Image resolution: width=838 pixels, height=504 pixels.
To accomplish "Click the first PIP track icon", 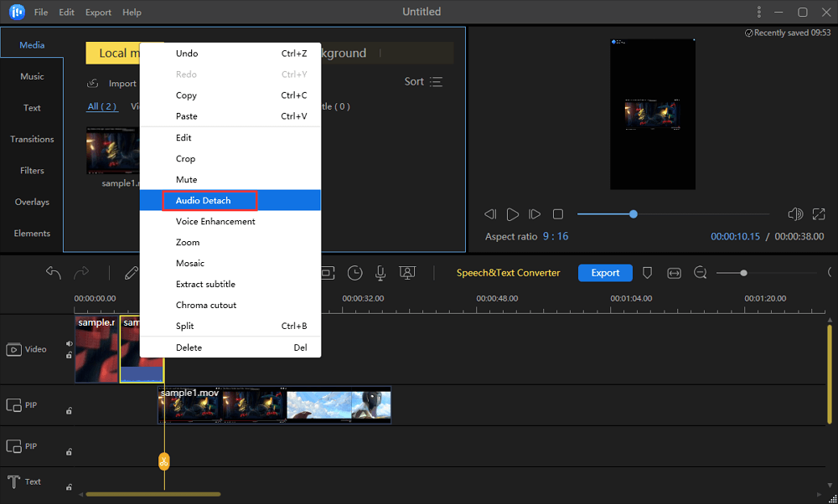I will 14,405.
